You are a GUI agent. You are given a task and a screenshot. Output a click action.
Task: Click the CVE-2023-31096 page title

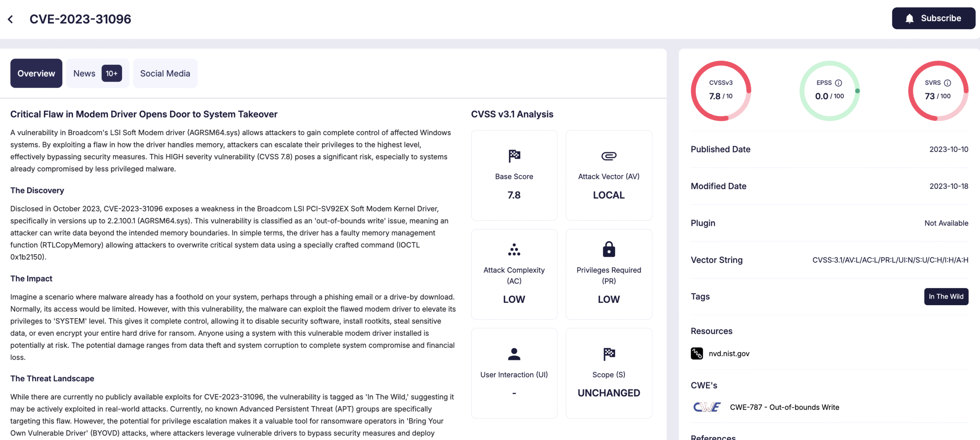pyautogui.click(x=80, y=19)
